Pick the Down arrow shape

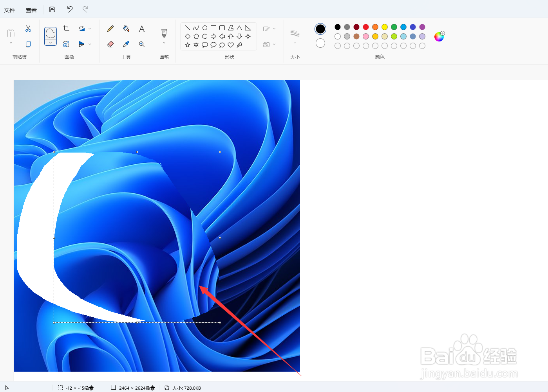pos(239,36)
